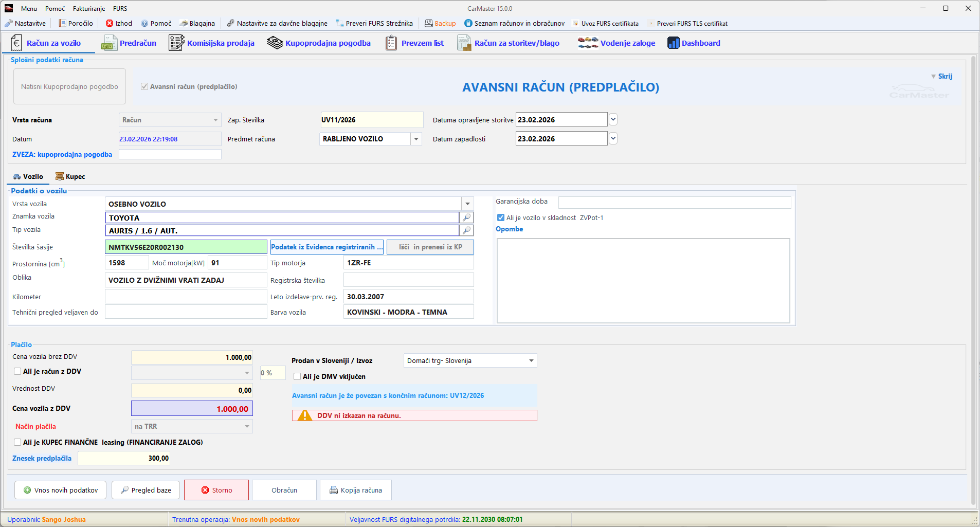Click the Obračun button

[x=284, y=490]
